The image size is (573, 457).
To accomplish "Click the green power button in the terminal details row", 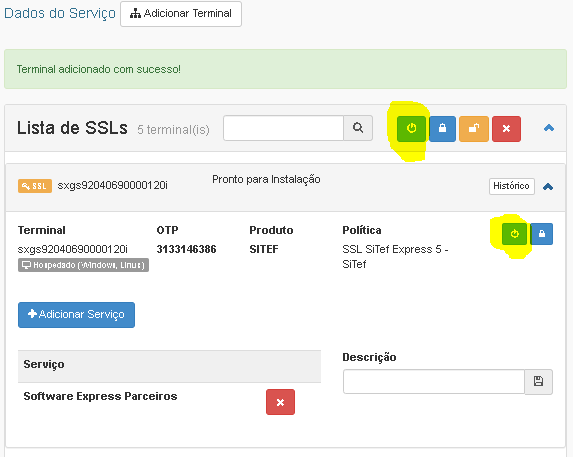I will pos(514,234).
